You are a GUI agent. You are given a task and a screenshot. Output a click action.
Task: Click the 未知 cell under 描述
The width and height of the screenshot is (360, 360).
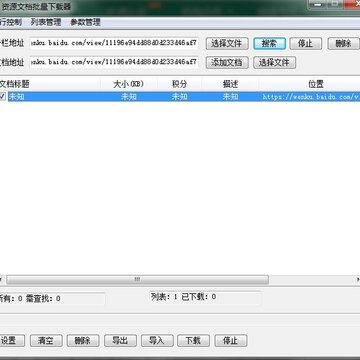(230, 97)
